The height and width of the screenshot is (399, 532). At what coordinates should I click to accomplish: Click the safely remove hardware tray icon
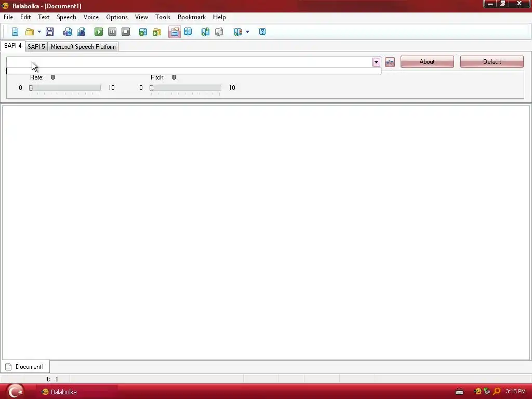487,392
